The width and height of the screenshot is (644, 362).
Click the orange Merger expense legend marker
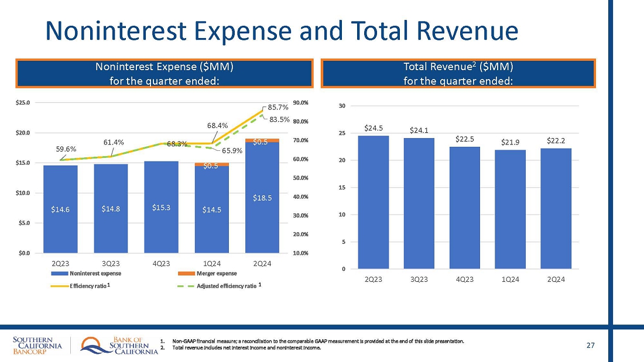click(x=187, y=274)
